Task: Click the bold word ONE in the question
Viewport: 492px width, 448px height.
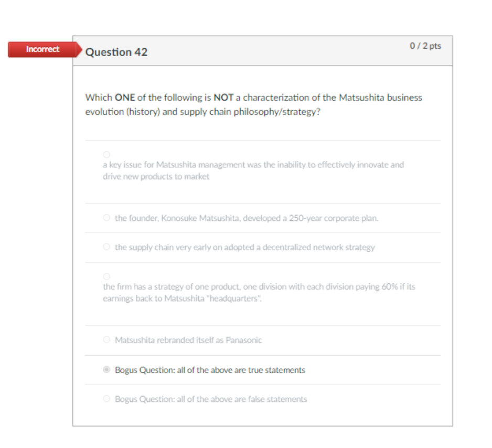Action: [x=124, y=98]
